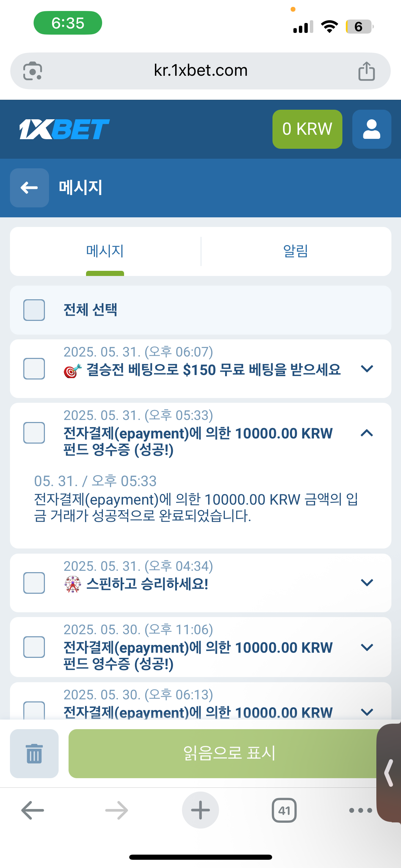This screenshot has height=868, width=401.
Task: Open the browser three-dot more menu
Action: (360, 810)
